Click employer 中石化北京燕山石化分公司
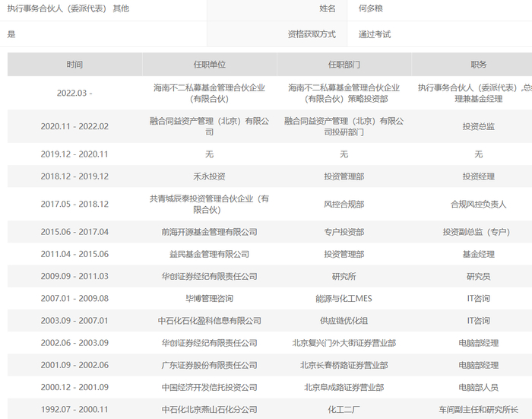 point(209,409)
